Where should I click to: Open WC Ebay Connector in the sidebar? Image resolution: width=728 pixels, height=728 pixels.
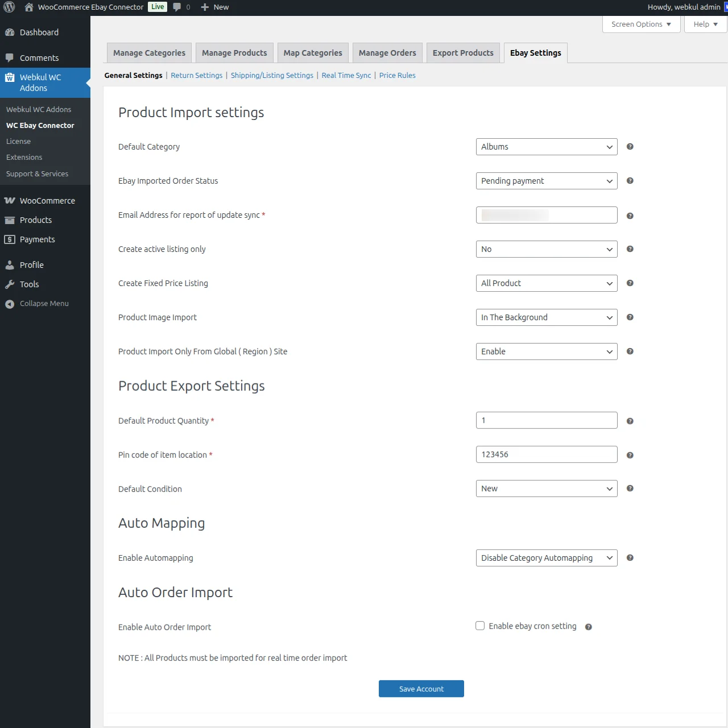[40, 126]
